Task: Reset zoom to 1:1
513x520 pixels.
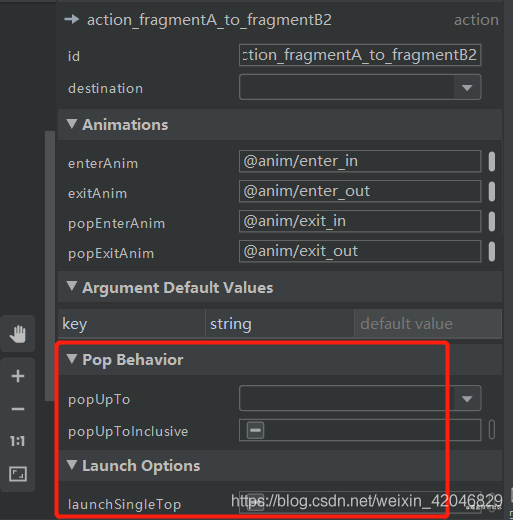Action: click(18, 441)
